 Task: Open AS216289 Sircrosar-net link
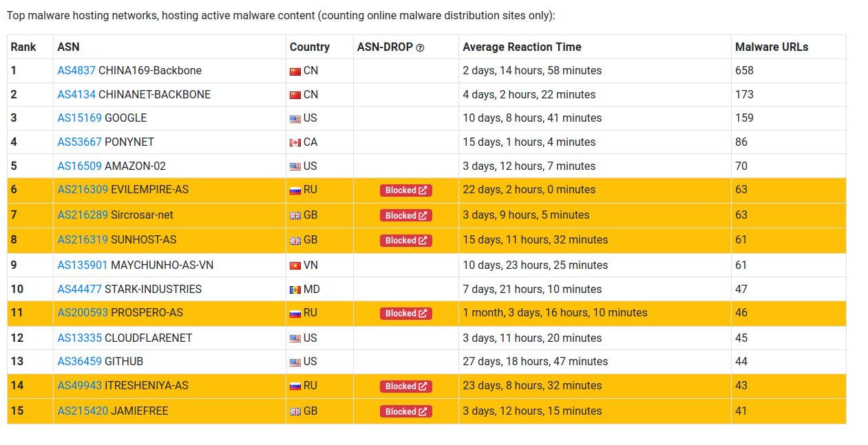pyautogui.click(x=83, y=215)
